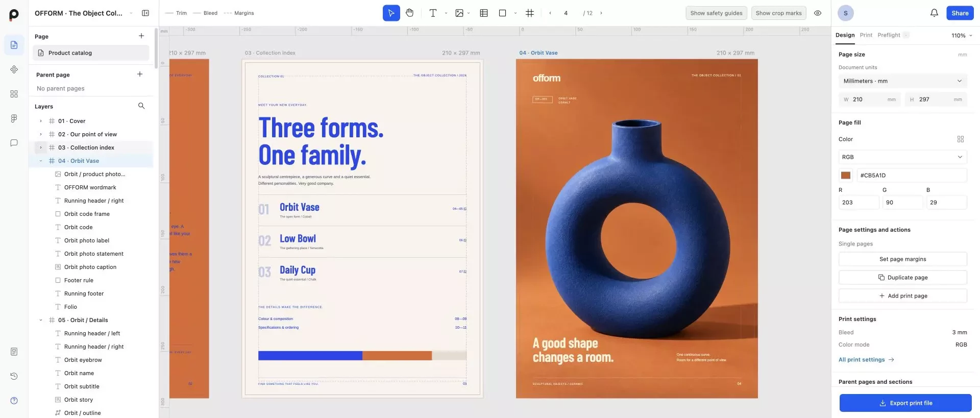Expand the 01 · Cover layer group
Image resolution: width=980 pixels, height=418 pixels.
pyautogui.click(x=41, y=121)
